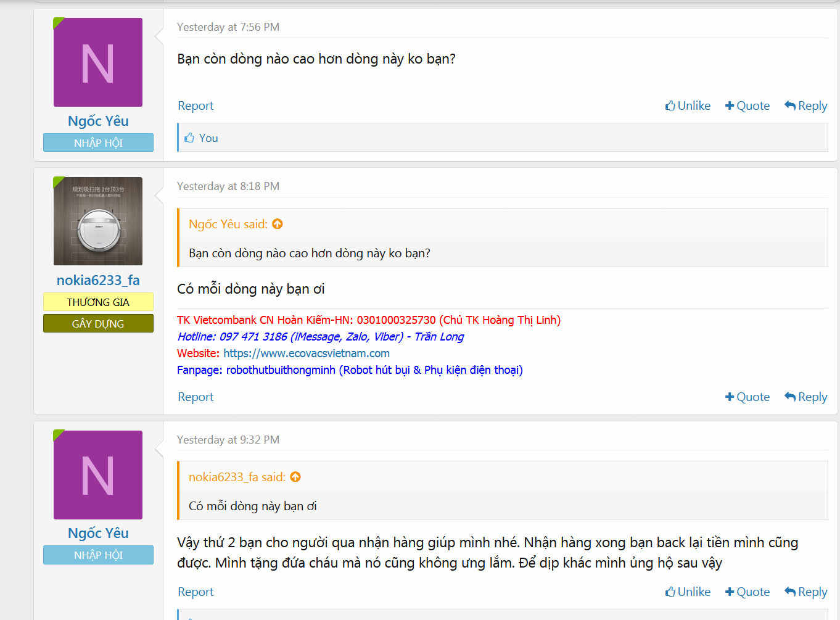Reply to the 7:56 PM post

(806, 105)
